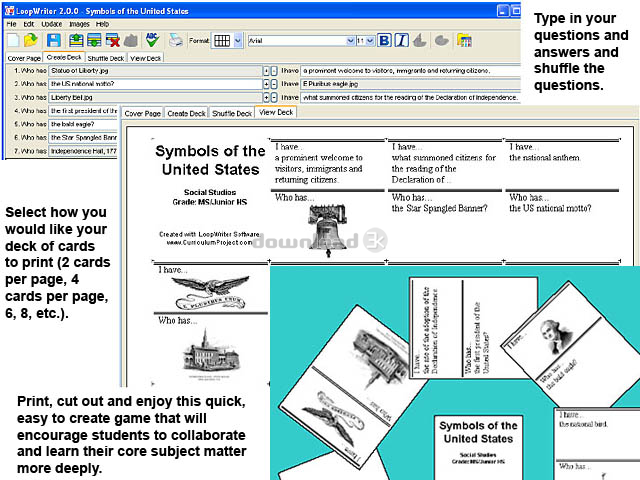Screen dimensions: 640x480
Task: Click the LoopWriter title bar app icon
Action: point(9,11)
